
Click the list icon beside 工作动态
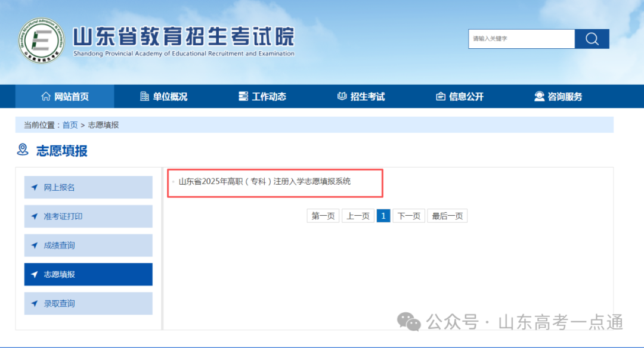243,97
